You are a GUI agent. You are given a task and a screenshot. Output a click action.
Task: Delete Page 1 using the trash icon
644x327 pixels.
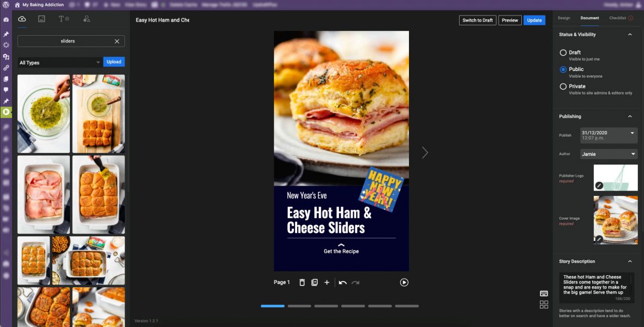tap(302, 282)
